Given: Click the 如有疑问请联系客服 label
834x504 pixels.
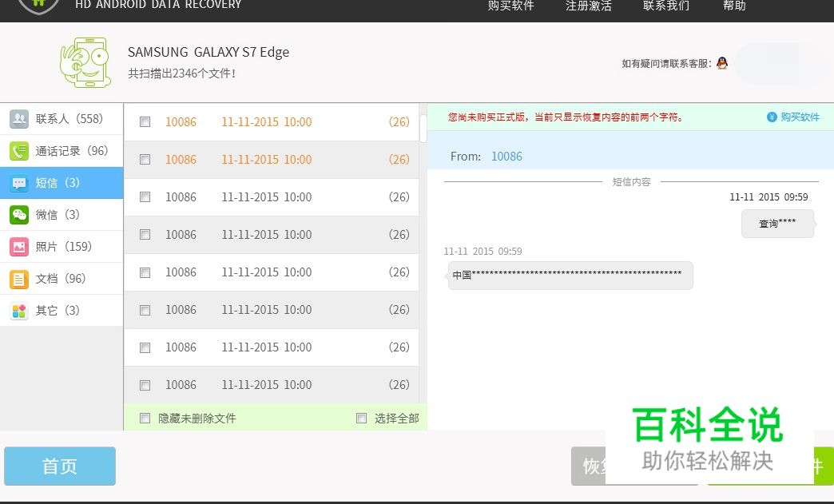Looking at the screenshot, I should tap(666, 64).
